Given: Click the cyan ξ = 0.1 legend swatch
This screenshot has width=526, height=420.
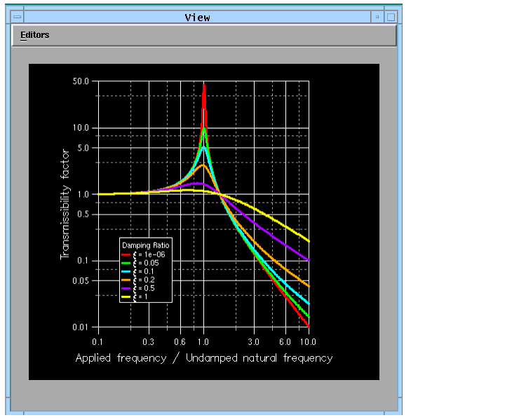Looking at the screenshot, I should [x=126, y=271].
